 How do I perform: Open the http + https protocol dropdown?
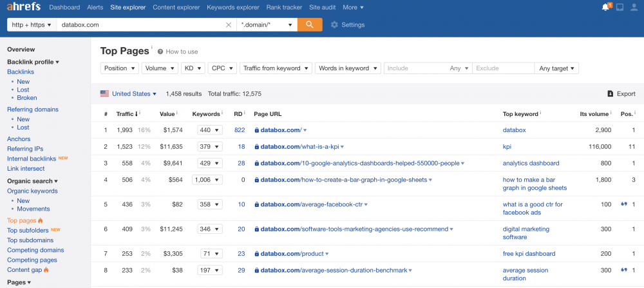click(x=32, y=25)
